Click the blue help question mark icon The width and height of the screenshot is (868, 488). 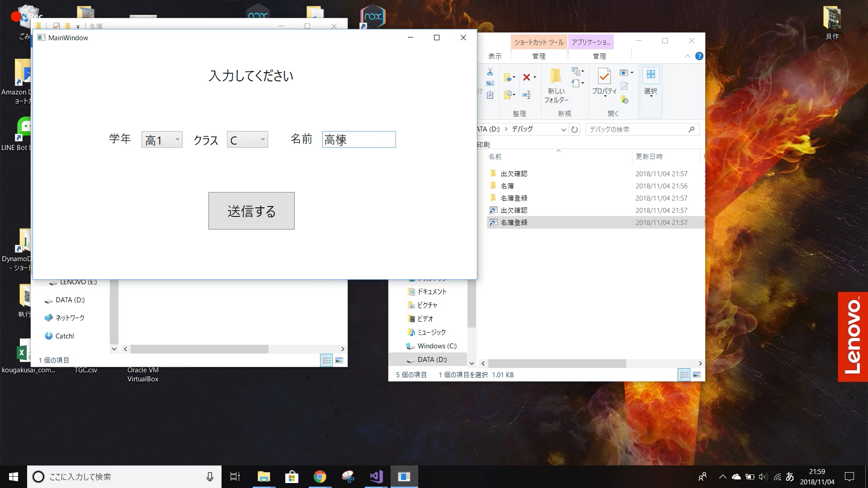click(699, 56)
